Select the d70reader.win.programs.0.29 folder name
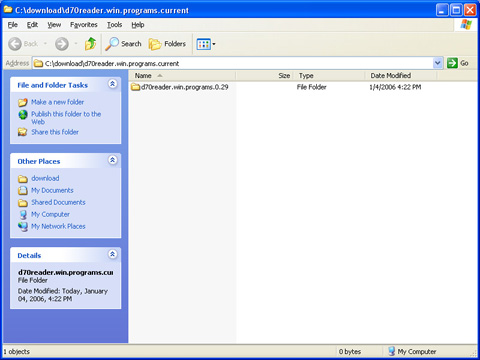480x360 pixels. click(185, 87)
